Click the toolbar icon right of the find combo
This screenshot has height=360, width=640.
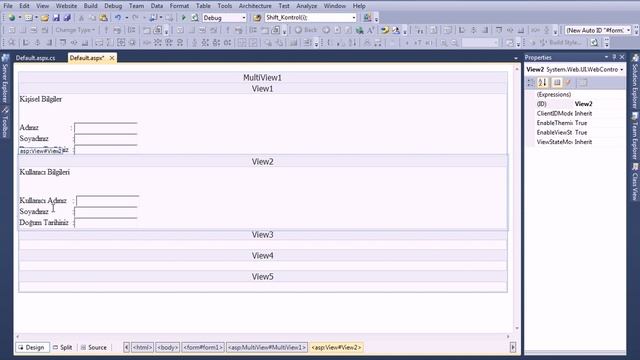[x=367, y=18]
